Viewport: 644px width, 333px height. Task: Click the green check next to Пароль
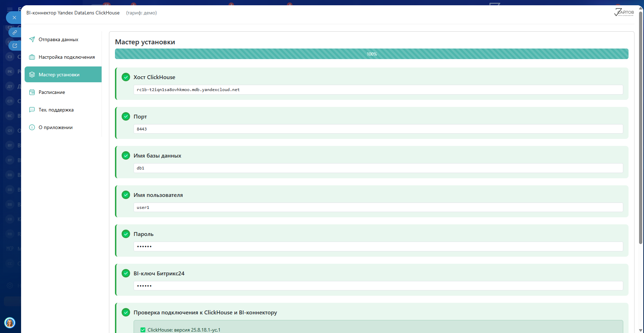coord(126,234)
